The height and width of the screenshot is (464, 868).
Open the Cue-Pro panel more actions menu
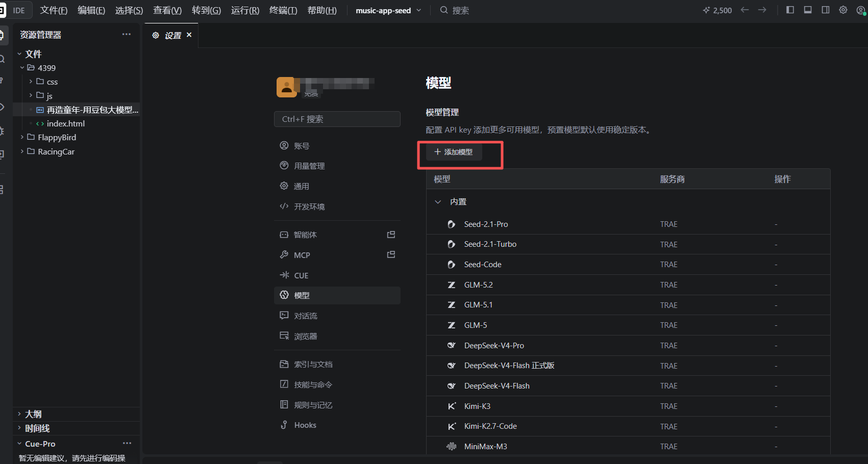(127, 443)
